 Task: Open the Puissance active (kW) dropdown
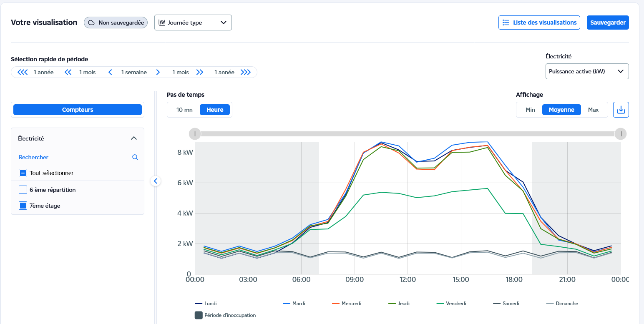click(x=586, y=71)
